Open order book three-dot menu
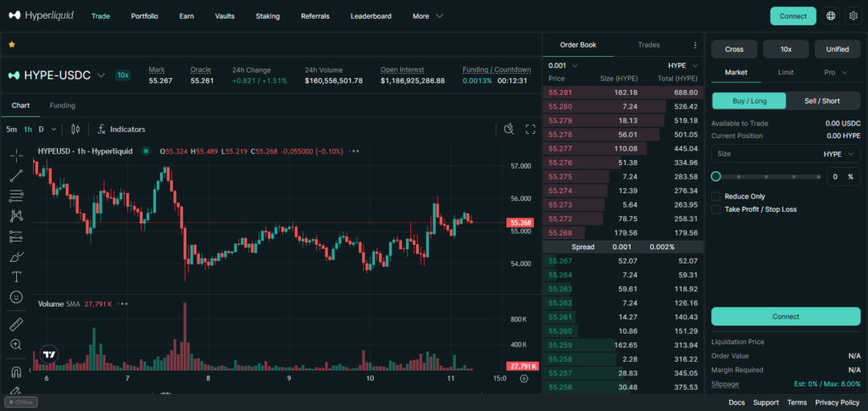 tap(695, 46)
